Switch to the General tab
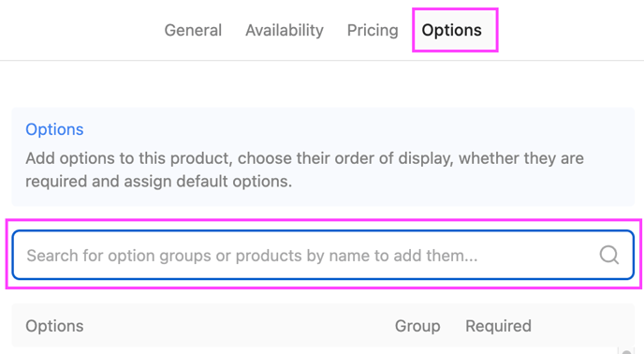644x354 pixels. click(x=193, y=30)
